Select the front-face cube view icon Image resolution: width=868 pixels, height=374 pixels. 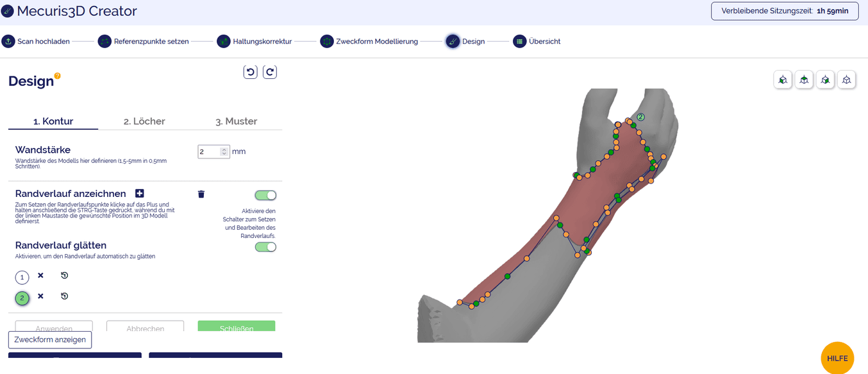tap(783, 80)
